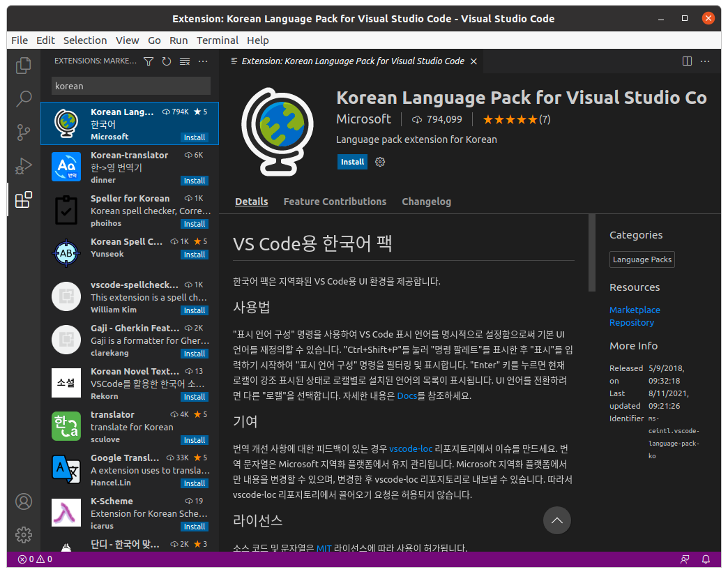Clear extensions search results
The height and width of the screenshot is (574, 728).
coord(185,61)
